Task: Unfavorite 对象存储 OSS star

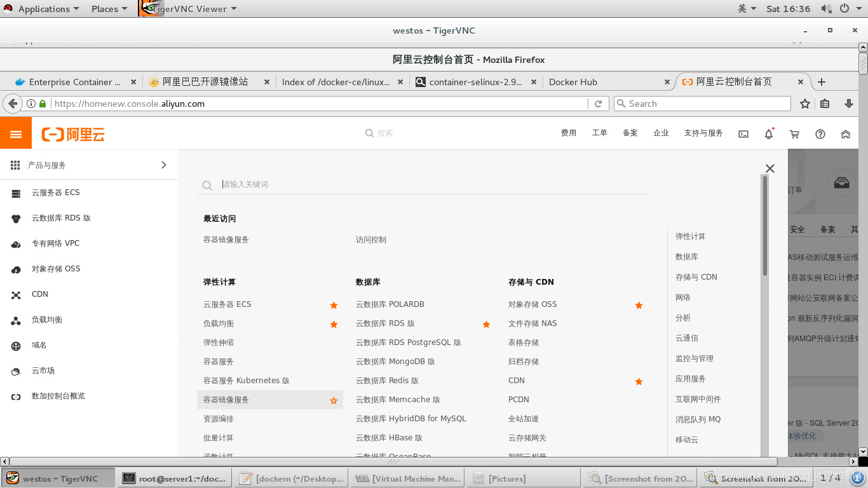Action: (x=639, y=305)
